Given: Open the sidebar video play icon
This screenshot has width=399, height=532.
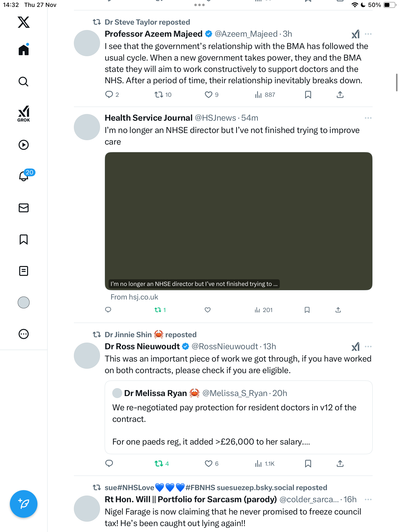Looking at the screenshot, I should pyautogui.click(x=24, y=145).
